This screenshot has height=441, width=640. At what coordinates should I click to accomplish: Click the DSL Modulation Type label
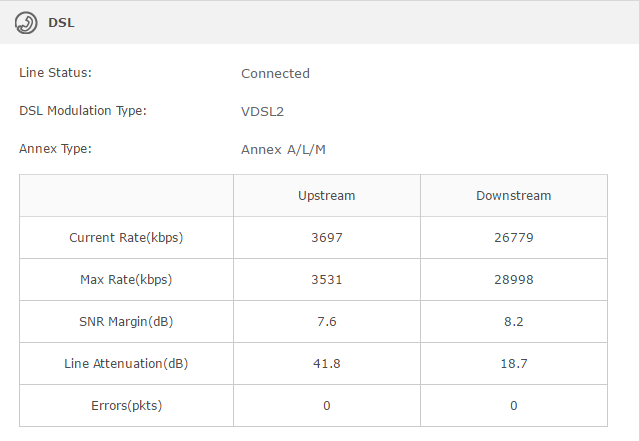coord(83,111)
